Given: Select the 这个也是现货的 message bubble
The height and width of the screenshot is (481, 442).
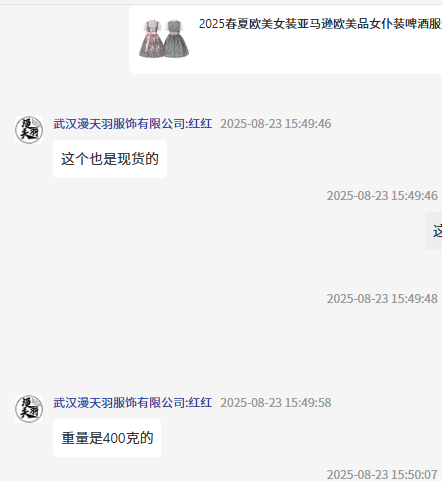Looking at the screenshot, I should pos(110,159).
